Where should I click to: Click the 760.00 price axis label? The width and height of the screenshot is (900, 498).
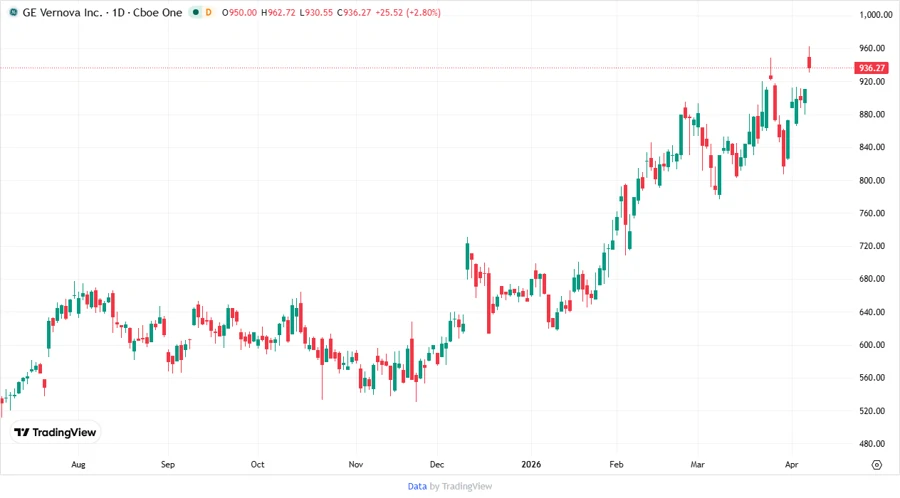point(872,213)
